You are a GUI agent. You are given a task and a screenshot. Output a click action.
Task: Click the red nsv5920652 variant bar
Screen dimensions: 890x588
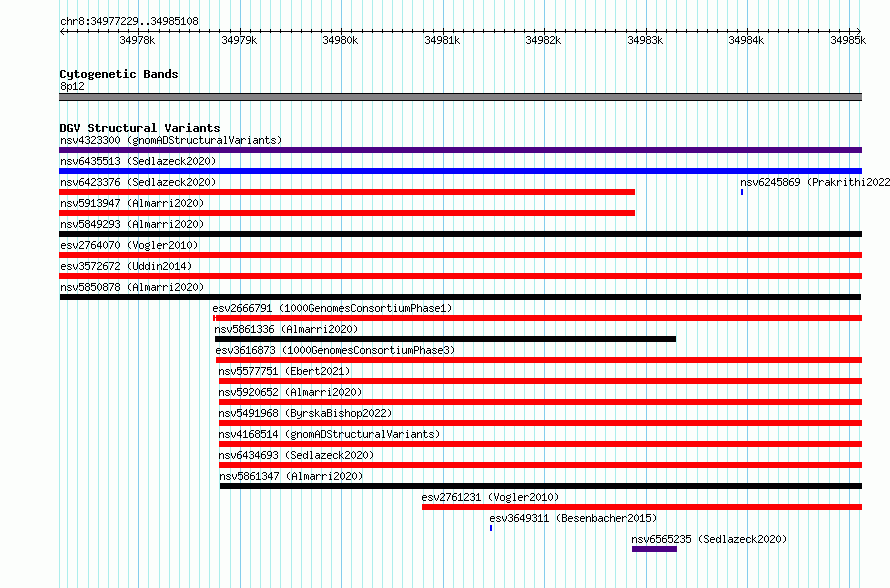point(540,402)
